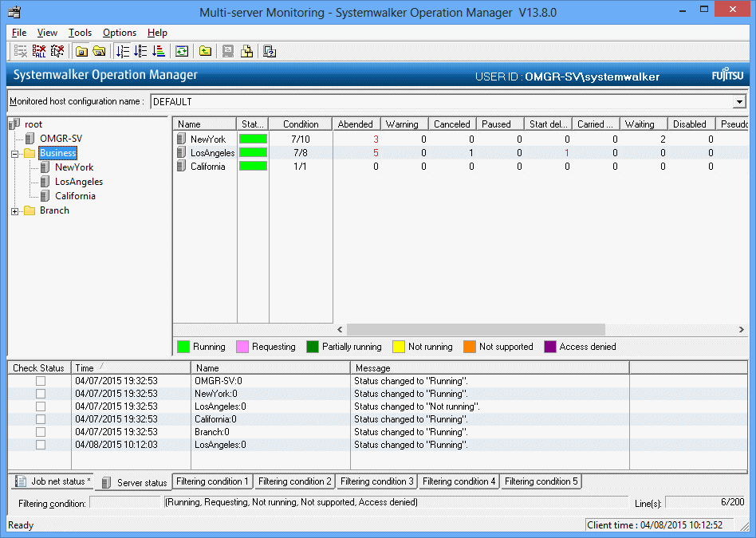Click the yellow Not running legend swatch
Screen dimensions: 756x538
click(398, 347)
